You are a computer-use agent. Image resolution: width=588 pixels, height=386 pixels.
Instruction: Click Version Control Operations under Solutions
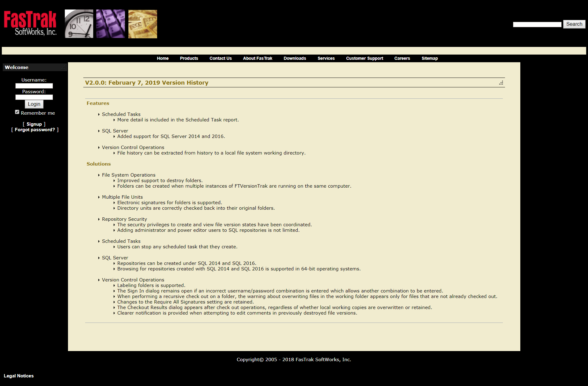[133, 280]
